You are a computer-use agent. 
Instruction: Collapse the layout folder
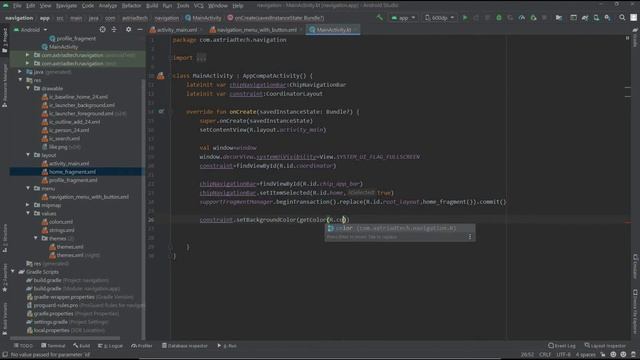point(28,155)
